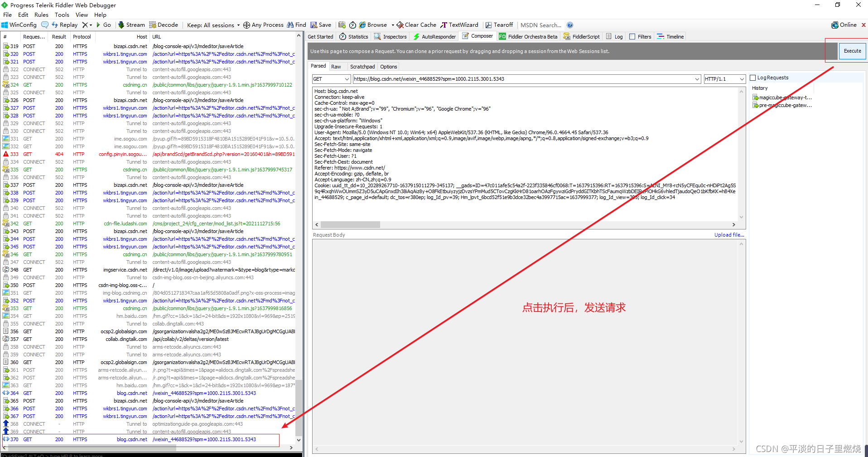Open the Help menu
Image resolution: width=868 pixels, height=457 pixels.
coord(100,15)
